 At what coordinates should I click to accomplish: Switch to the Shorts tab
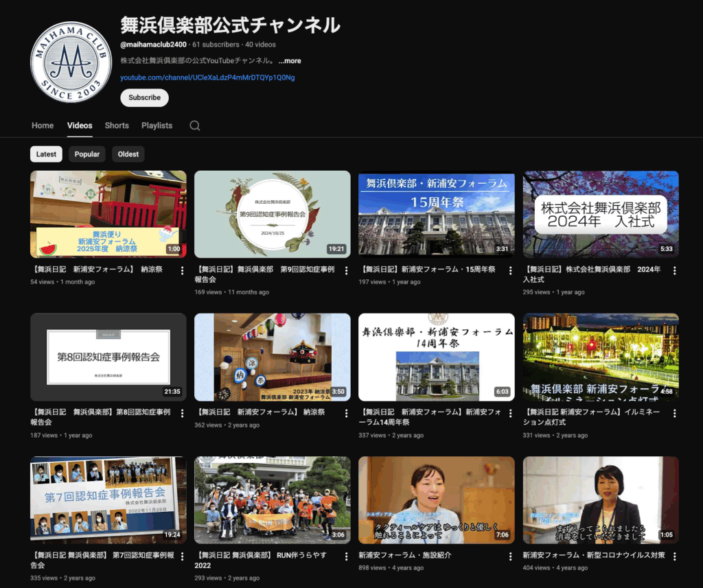click(x=117, y=126)
